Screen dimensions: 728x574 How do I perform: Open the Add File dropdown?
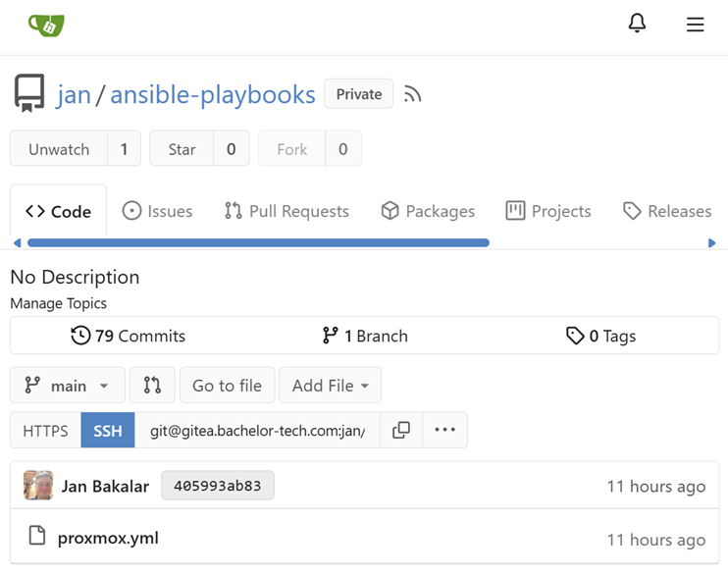(330, 386)
